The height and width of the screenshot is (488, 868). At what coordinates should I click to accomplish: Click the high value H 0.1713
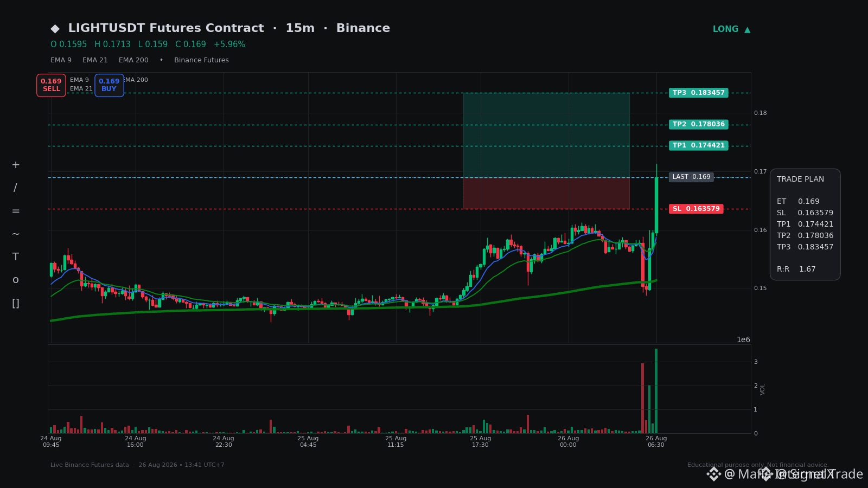pyautogui.click(x=112, y=44)
